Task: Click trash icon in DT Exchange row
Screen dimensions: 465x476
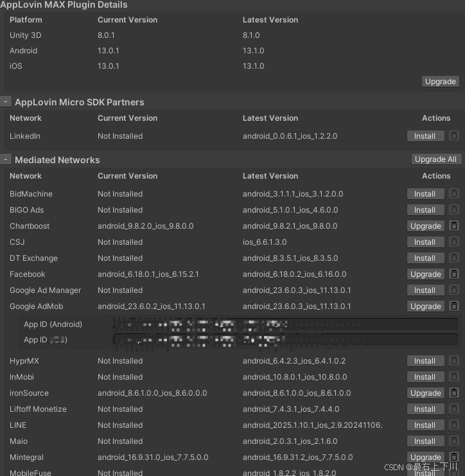Action: (x=454, y=258)
